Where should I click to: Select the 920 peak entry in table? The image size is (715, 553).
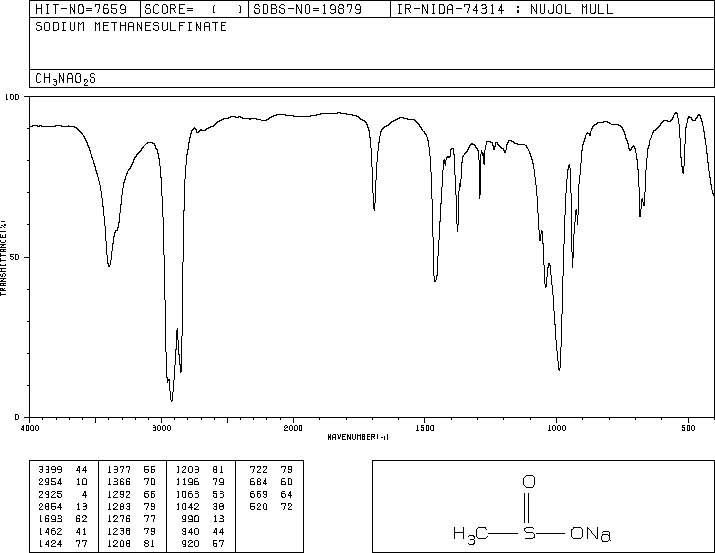[203, 543]
